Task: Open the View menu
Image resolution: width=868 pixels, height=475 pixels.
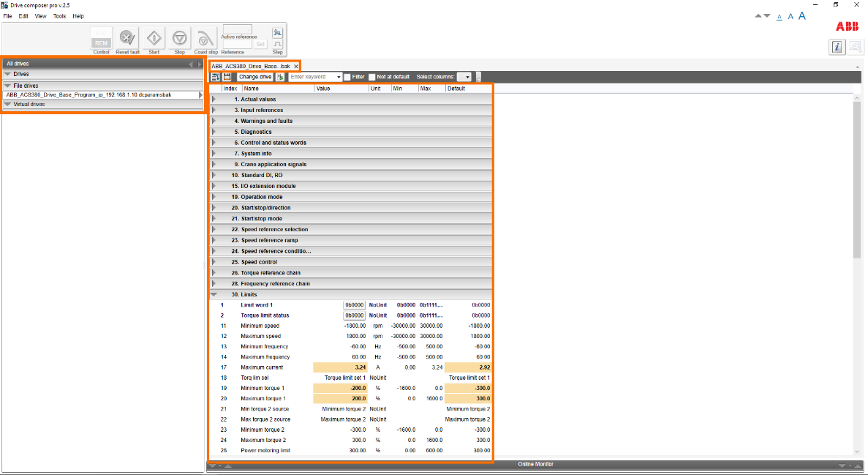Action: 41,16
